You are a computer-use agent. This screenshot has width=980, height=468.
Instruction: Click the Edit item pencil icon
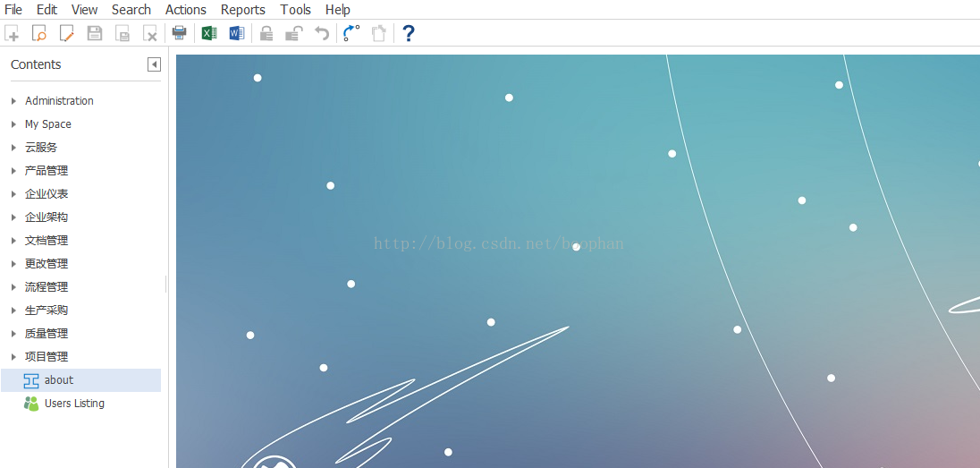(67, 33)
